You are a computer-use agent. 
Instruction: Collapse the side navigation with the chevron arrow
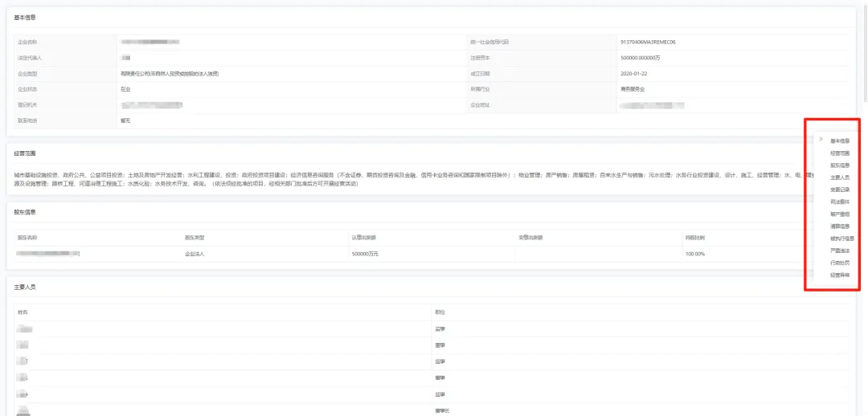[821, 139]
